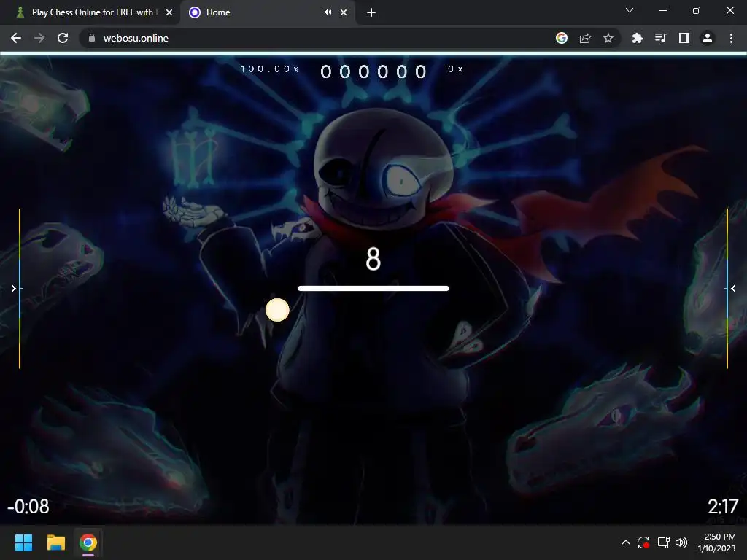
Task: Open the network tray icon
Action: tap(663, 542)
